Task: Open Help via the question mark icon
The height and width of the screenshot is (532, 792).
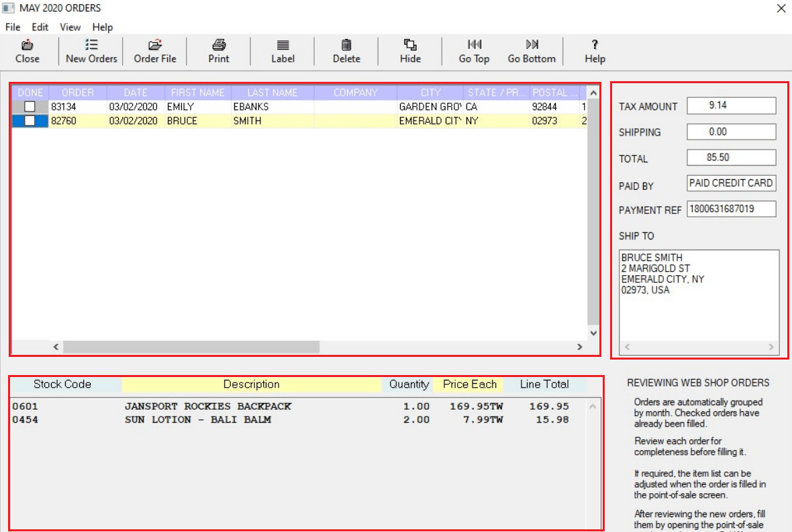Action: (594, 50)
